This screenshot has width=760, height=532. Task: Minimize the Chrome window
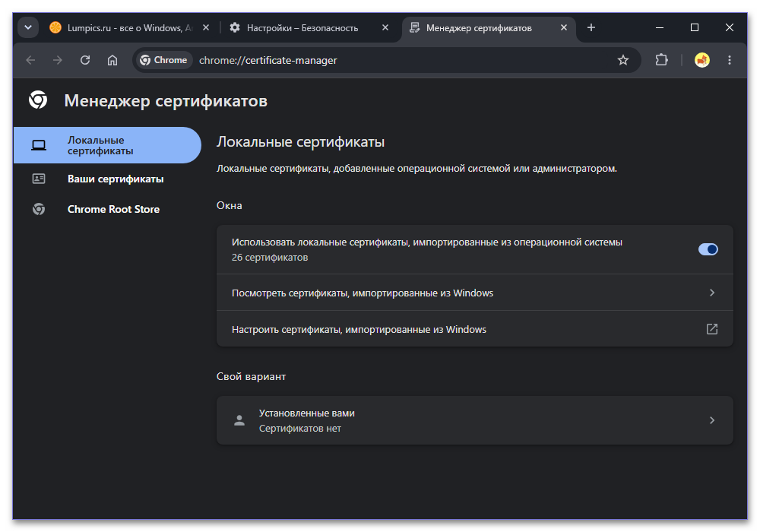point(660,27)
